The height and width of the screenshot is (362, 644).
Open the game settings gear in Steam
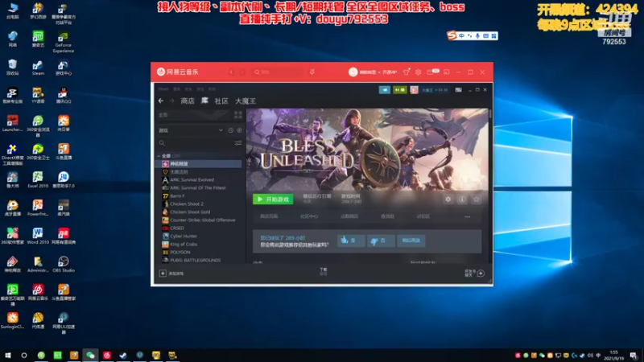coord(448,199)
